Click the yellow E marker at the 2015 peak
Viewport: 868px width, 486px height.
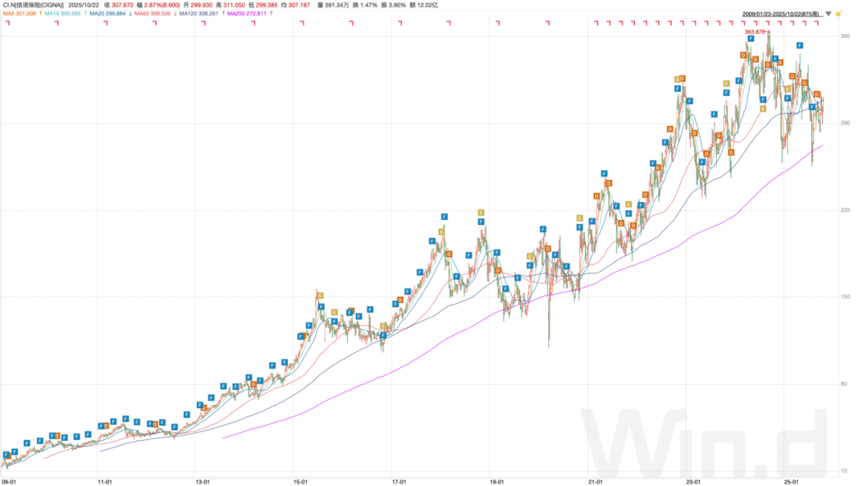click(x=320, y=296)
